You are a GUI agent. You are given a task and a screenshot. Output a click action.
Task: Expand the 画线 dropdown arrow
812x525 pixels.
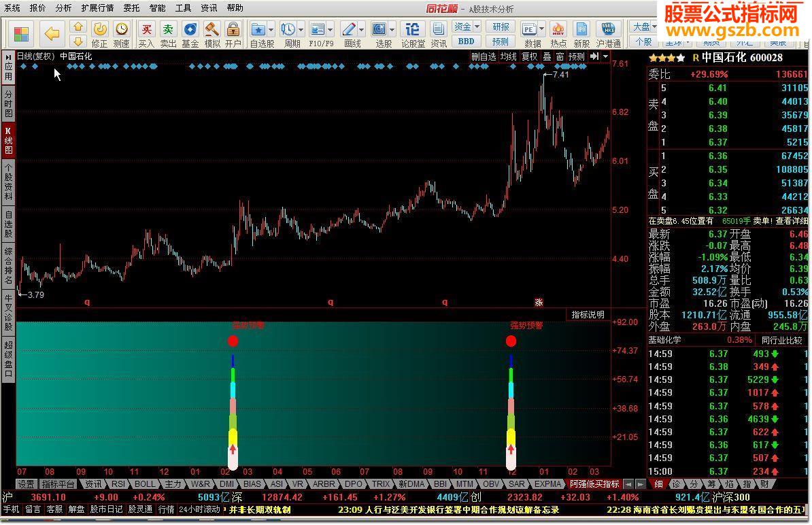pos(362,29)
